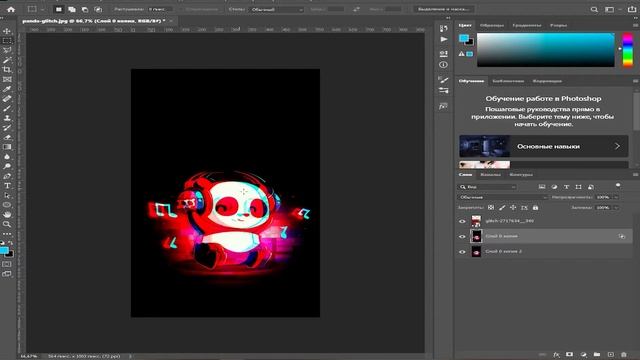The width and height of the screenshot is (640, 360).
Task: Create a new adjustment layer from the Layers footer
Action: pyautogui.click(x=583, y=355)
